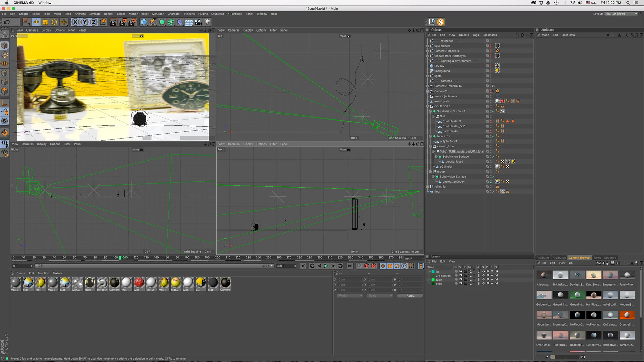This screenshot has height=362, width=644.
Task: Select the Move tool in top toolbar
Action: [36, 22]
